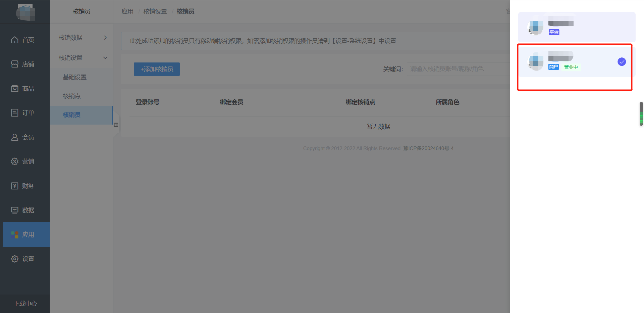
Task: Click the 财务 finance yen icon
Action: [x=15, y=186]
